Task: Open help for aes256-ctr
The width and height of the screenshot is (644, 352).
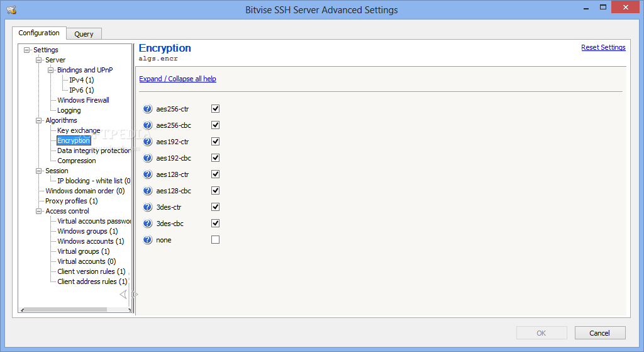Action: 147,109
